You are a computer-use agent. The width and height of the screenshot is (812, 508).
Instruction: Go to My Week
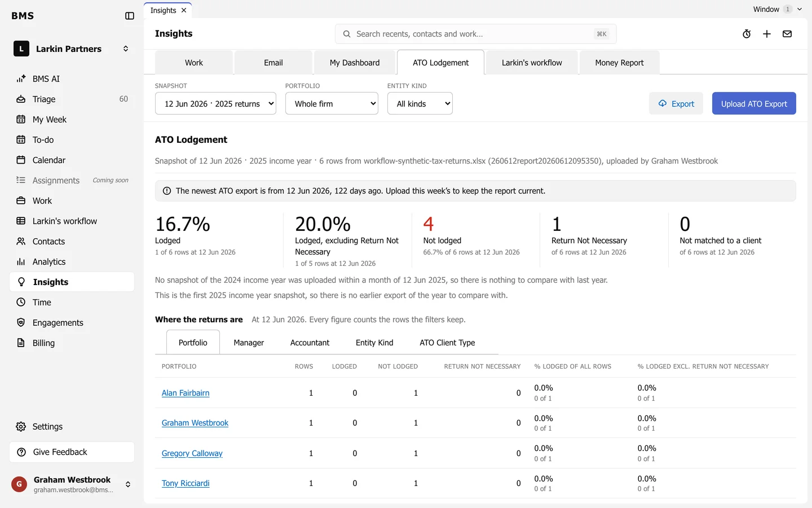click(72, 120)
